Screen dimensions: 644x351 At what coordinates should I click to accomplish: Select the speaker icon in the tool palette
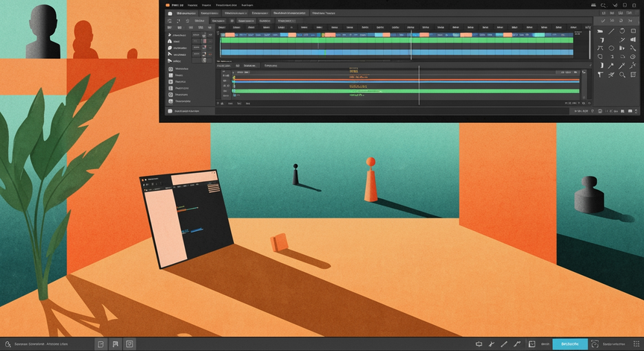pyautogui.click(x=634, y=39)
